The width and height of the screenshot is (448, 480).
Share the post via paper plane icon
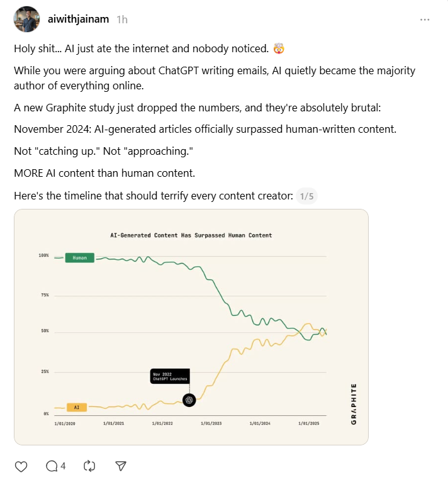point(121,466)
